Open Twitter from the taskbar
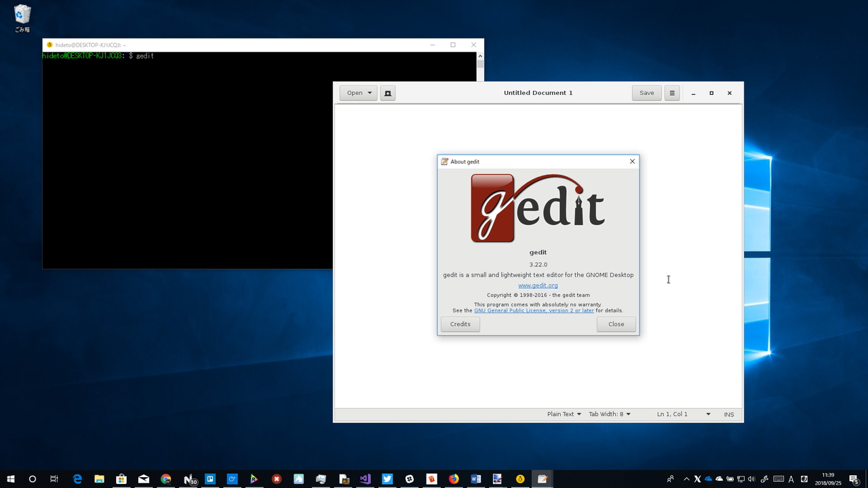 click(x=387, y=479)
